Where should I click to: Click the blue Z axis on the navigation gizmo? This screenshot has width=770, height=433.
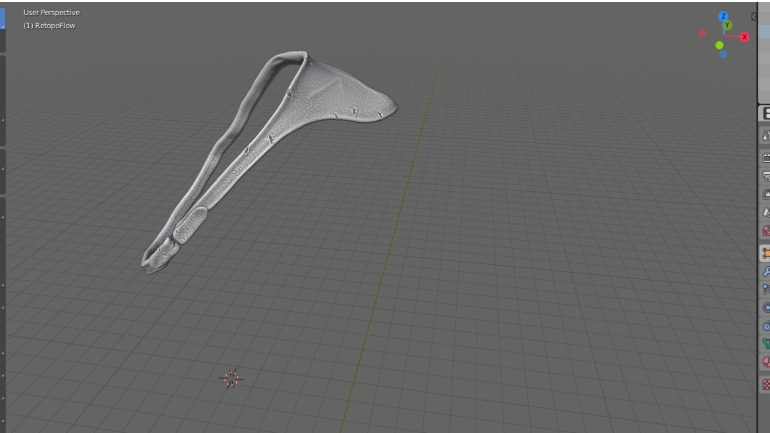(723, 16)
